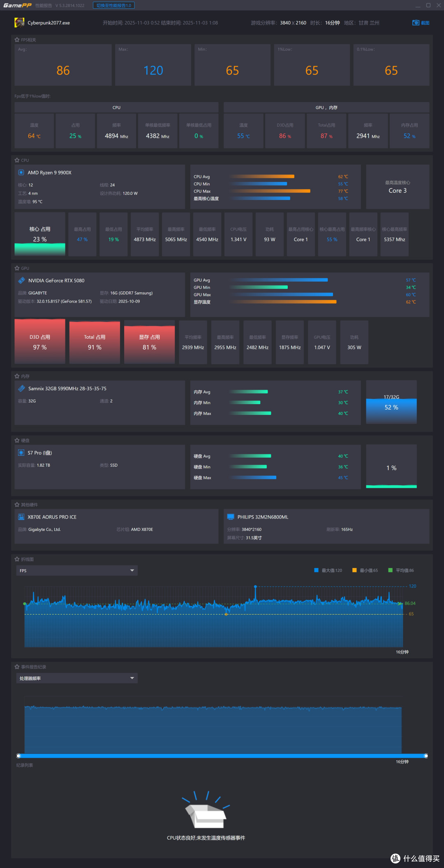Click the 纪录列表 label

(25, 765)
